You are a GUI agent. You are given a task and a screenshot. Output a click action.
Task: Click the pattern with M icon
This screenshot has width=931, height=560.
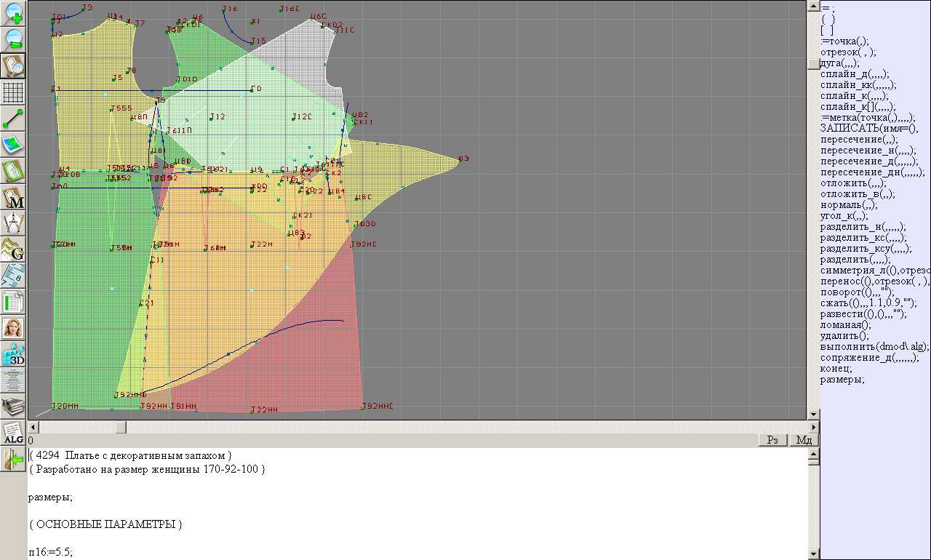point(14,198)
